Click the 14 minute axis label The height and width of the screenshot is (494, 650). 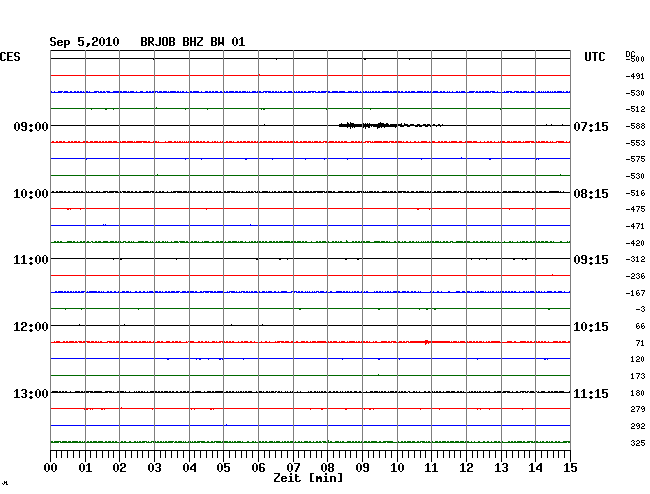[535, 468]
